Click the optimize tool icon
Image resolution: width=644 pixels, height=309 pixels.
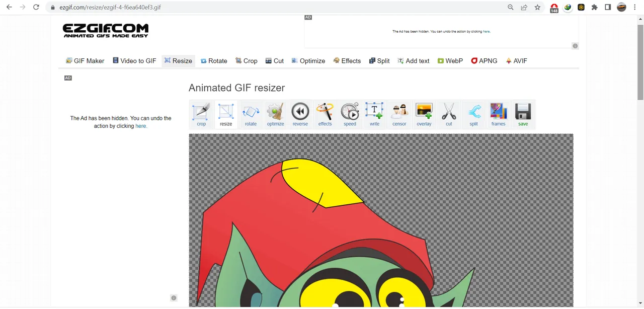coord(275,114)
